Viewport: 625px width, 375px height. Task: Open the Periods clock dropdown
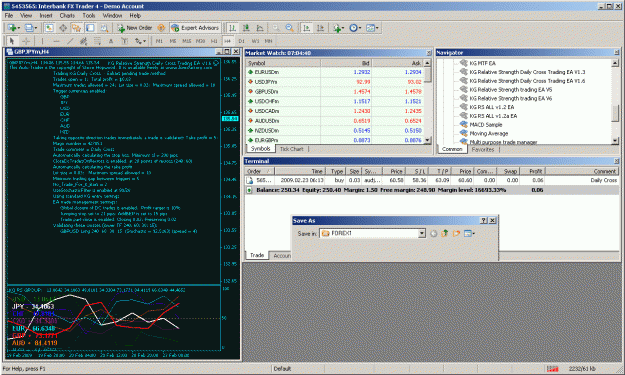point(355,28)
